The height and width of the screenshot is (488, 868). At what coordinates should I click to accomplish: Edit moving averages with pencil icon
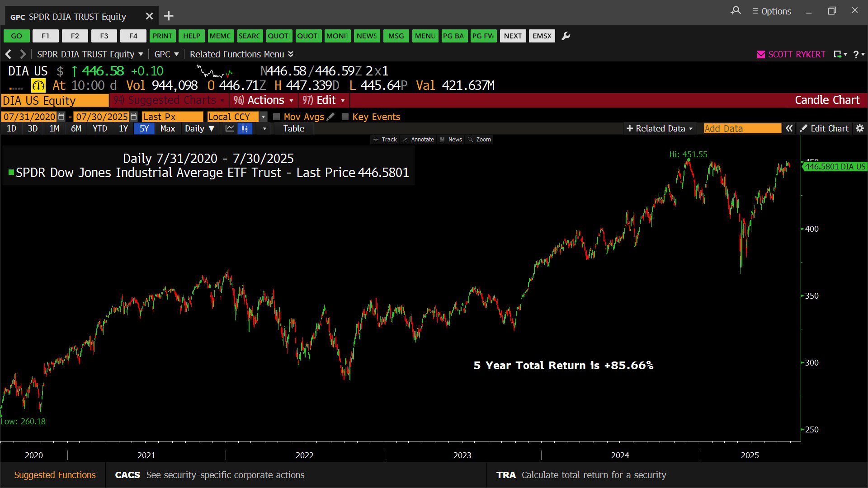coord(331,117)
